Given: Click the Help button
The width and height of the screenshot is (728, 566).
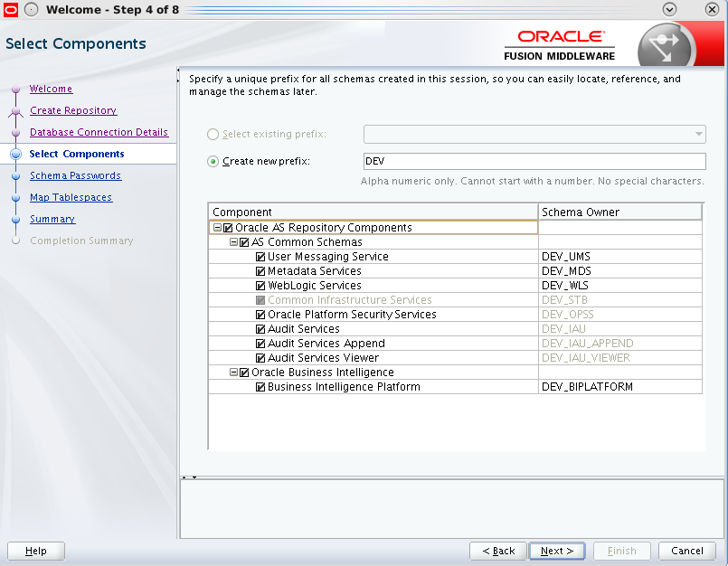Looking at the screenshot, I should [x=36, y=552].
